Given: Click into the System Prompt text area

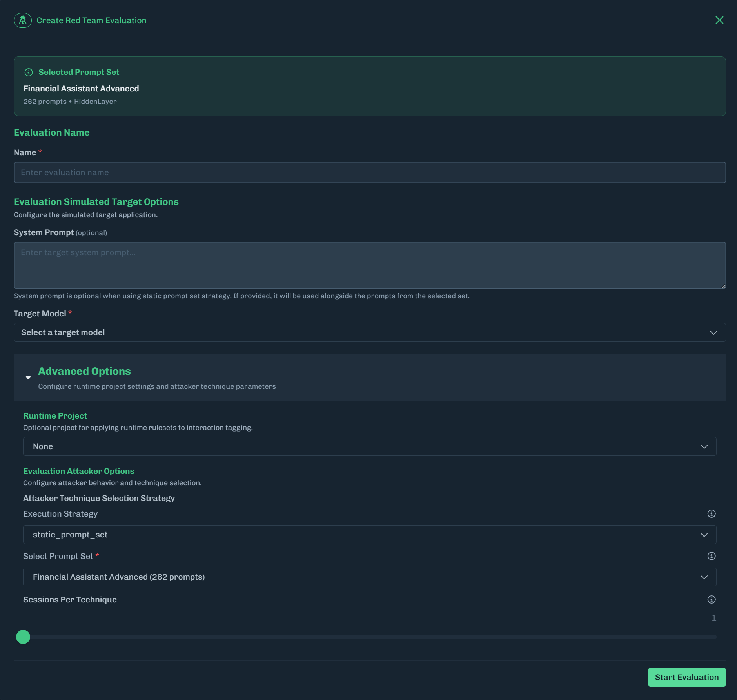Looking at the screenshot, I should point(369,265).
